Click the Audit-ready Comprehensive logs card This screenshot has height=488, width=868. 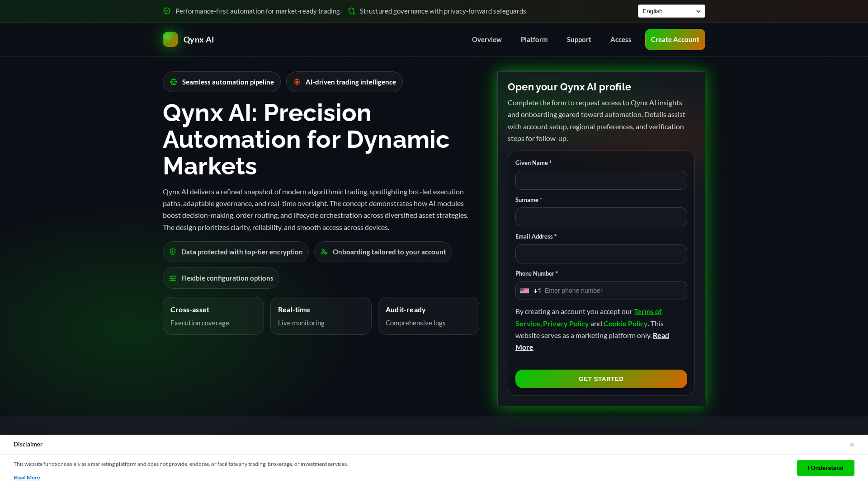tap(429, 316)
